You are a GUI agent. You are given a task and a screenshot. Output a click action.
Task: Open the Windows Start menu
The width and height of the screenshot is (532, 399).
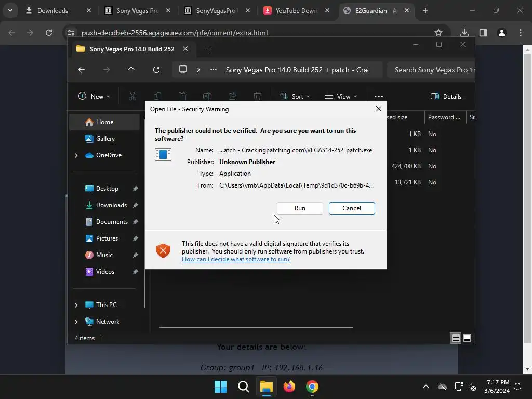coord(220,387)
